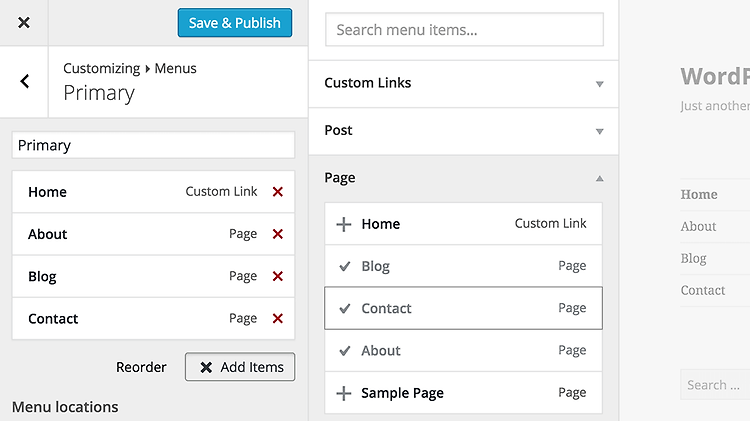Viewport: 750px width, 421px height.
Task: Open About link in site preview
Action: [698, 226]
